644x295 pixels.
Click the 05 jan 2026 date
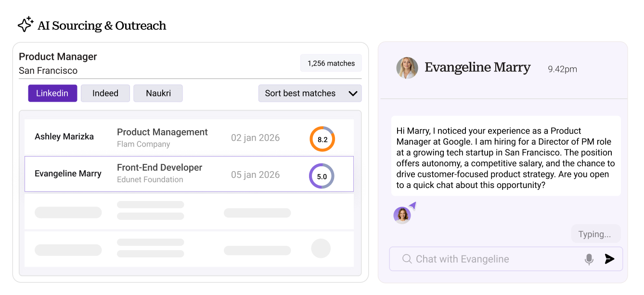(255, 175)
